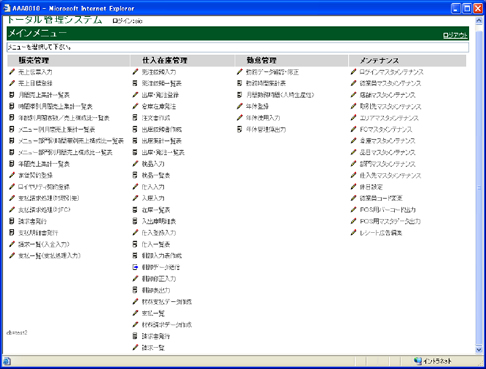The image size is (486, 369).
Task: Click the report icon beside 仕入一覧表
Action: click(135, 244)
